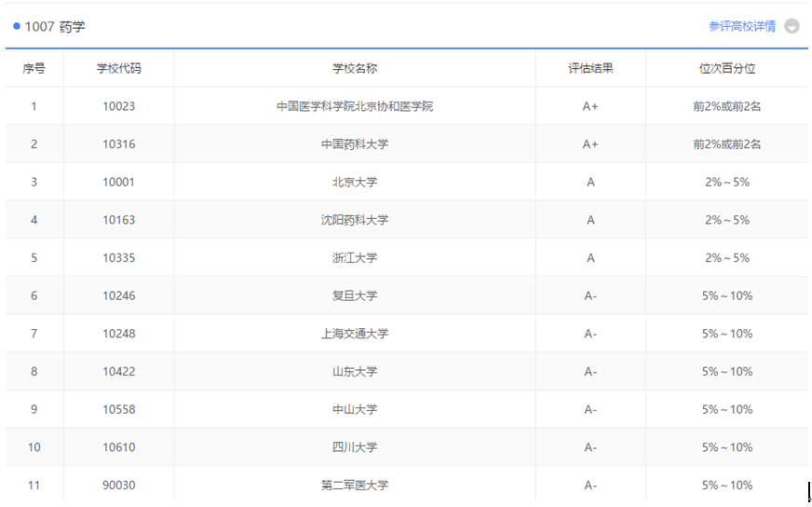
Task: Click school code 10610 for 四川大学
Action: 119,447
